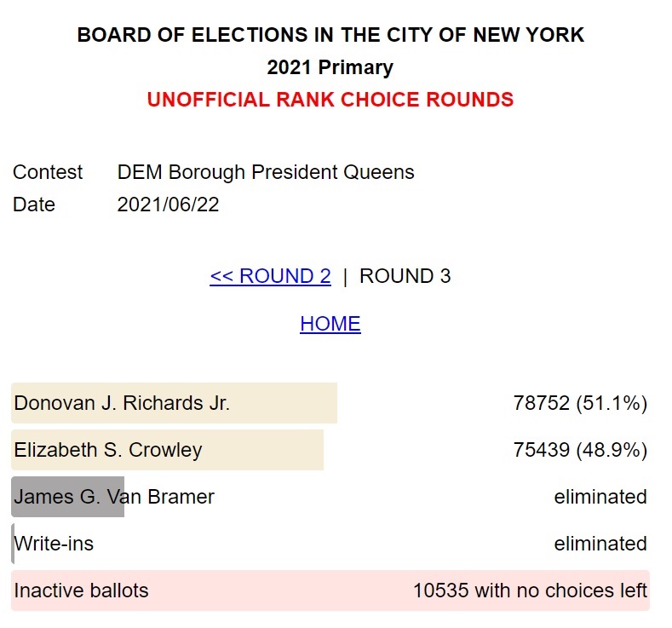This screenshot has height=628, width=672.
Task: Click the Board of Elections page title
Action: pos(330,36)
